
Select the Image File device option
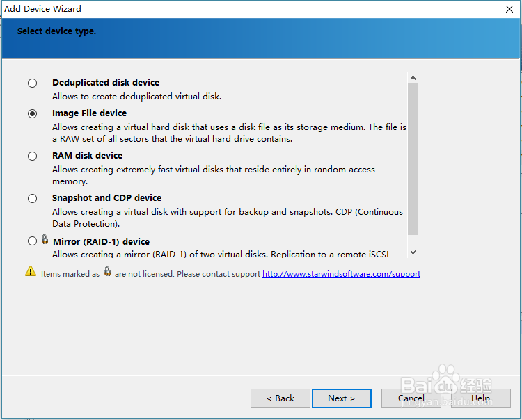tap(33, 114)
